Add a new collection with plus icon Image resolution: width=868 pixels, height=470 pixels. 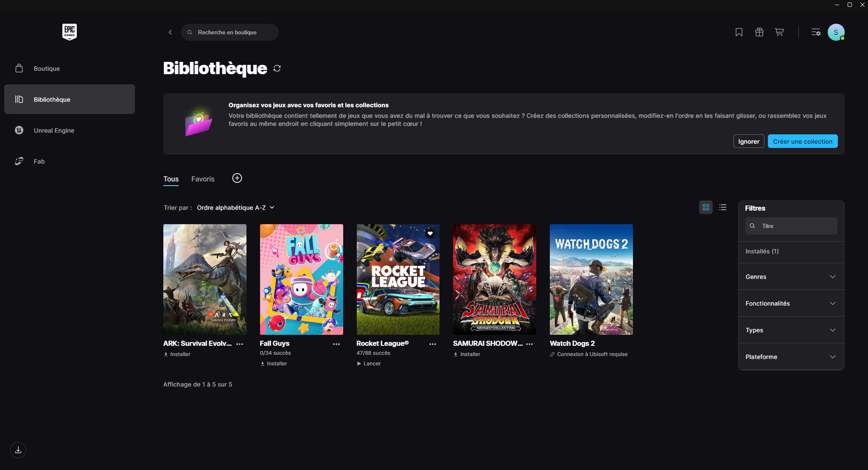(x=237, y=178)
